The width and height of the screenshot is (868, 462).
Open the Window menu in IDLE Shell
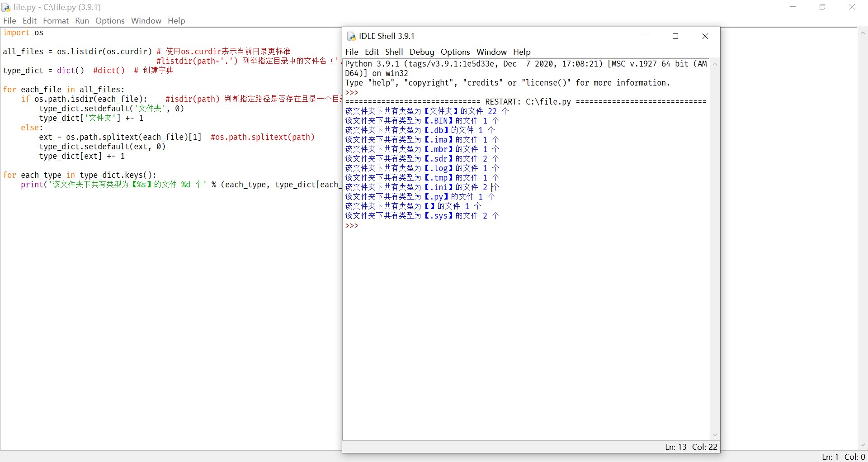[491, 52]
